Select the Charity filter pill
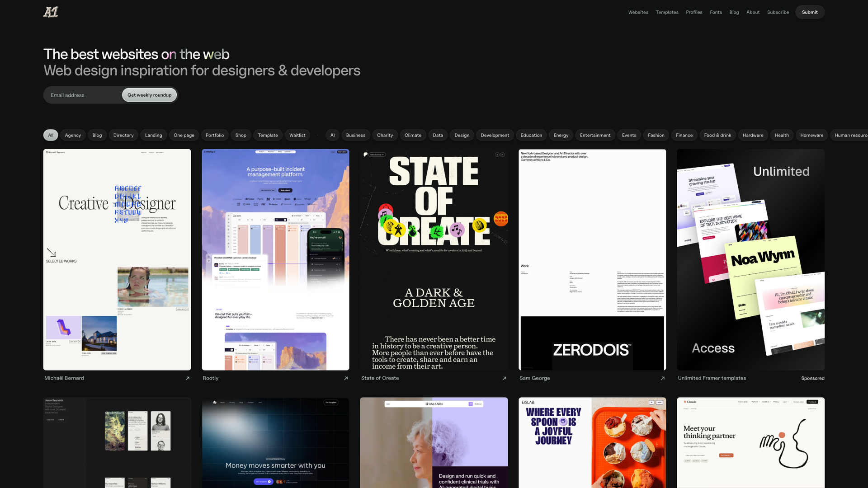This screenshot has height=488, width=868. pyautogui.click(x=385, y=135)
